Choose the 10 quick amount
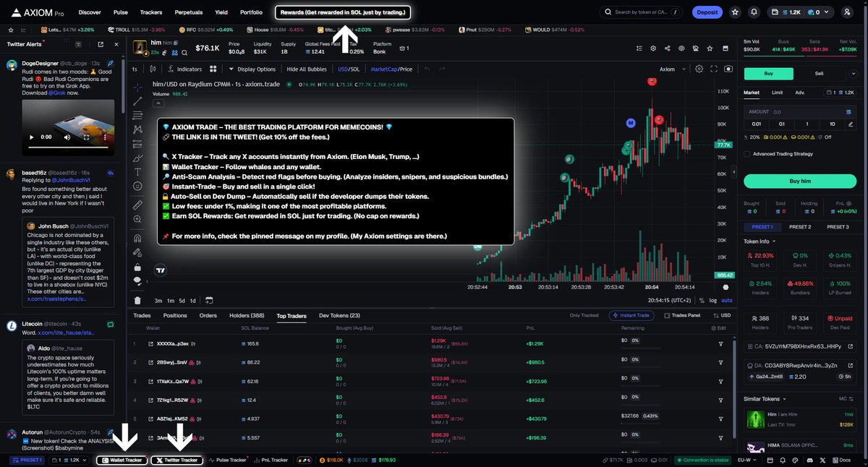The image size is (868, 467). point(833,124)
